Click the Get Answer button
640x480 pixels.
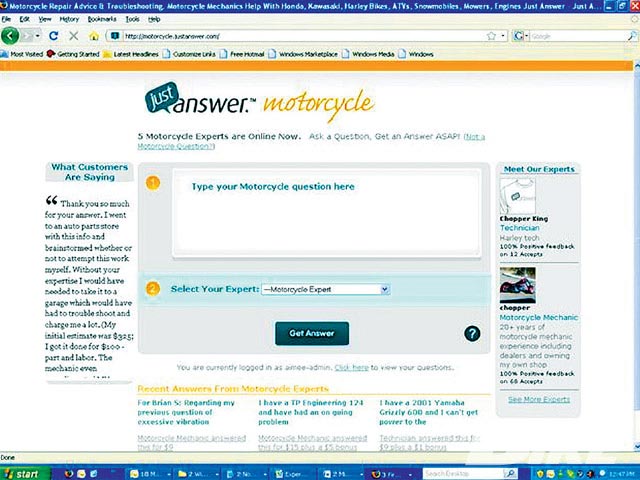pyautogui.click(x=312, y=333)
